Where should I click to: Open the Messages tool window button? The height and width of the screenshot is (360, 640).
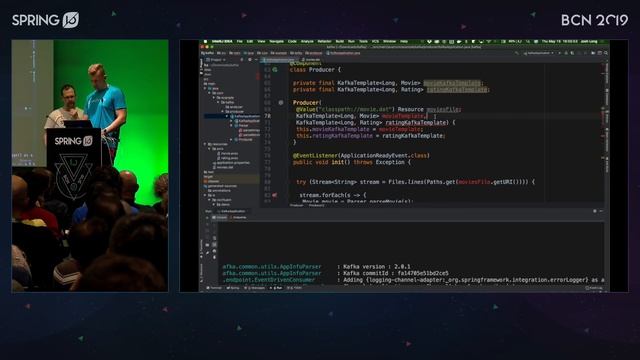tap(255, 288)
